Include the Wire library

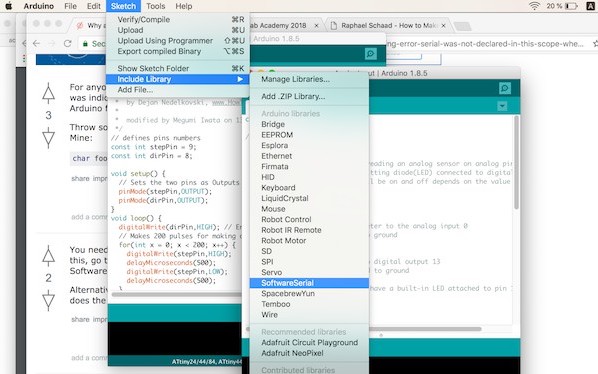[309, 315]
